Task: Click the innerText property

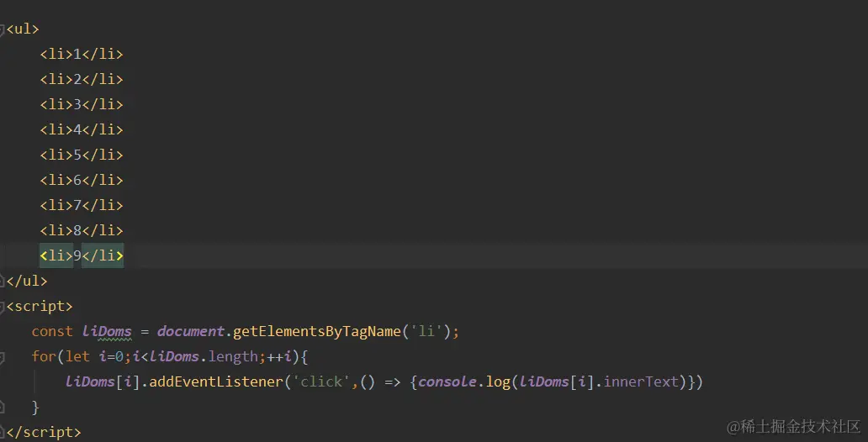Action: (x=641, y=381)
